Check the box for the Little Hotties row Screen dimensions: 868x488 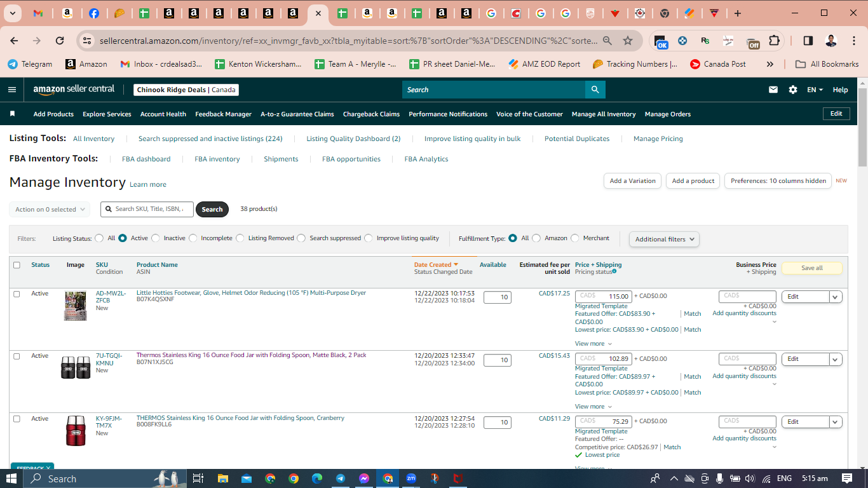(17, 294)
